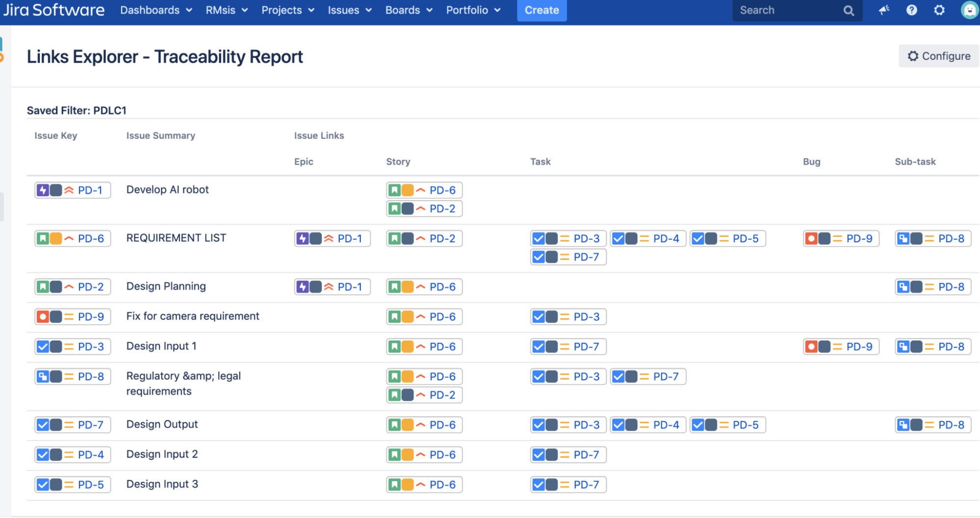Open issue PD-6 from REQUIREMENT LIST row
The height and width of the screenshot is (518, 980).
pyautogui.click(x=91, y=238)
